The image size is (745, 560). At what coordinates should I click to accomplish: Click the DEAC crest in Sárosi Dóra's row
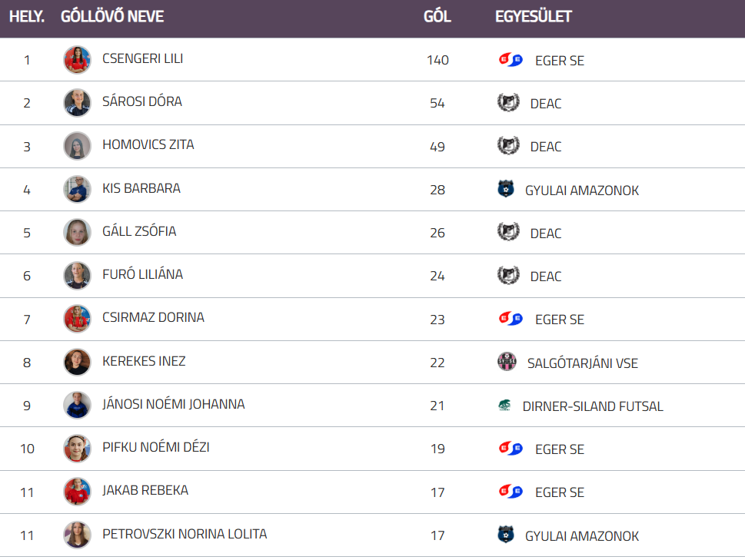508,103
